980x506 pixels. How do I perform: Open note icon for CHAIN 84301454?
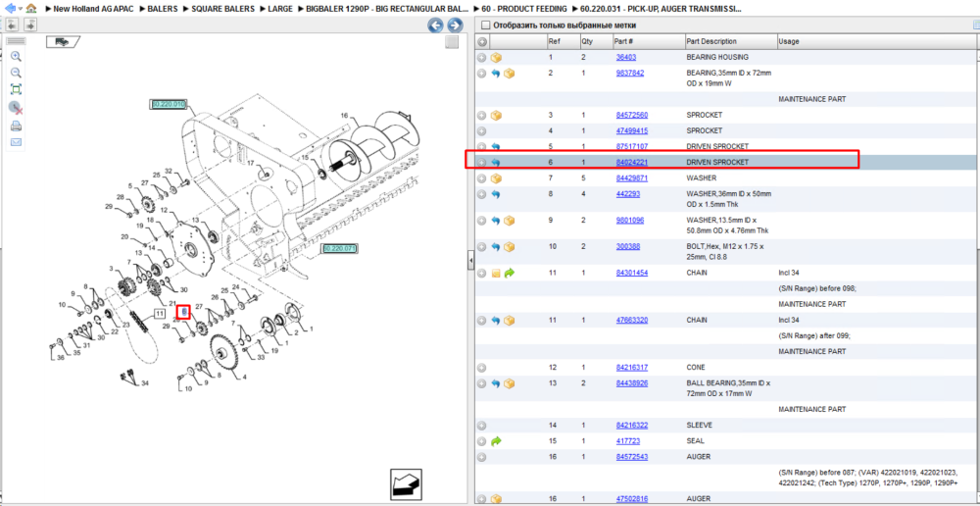click(x=496, y=274)
